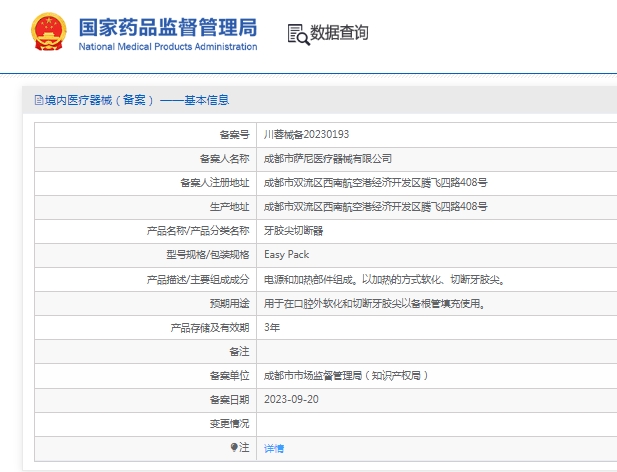617x472 pixels.
Task: Click the national emblem logo
Action: click(49, 32)
